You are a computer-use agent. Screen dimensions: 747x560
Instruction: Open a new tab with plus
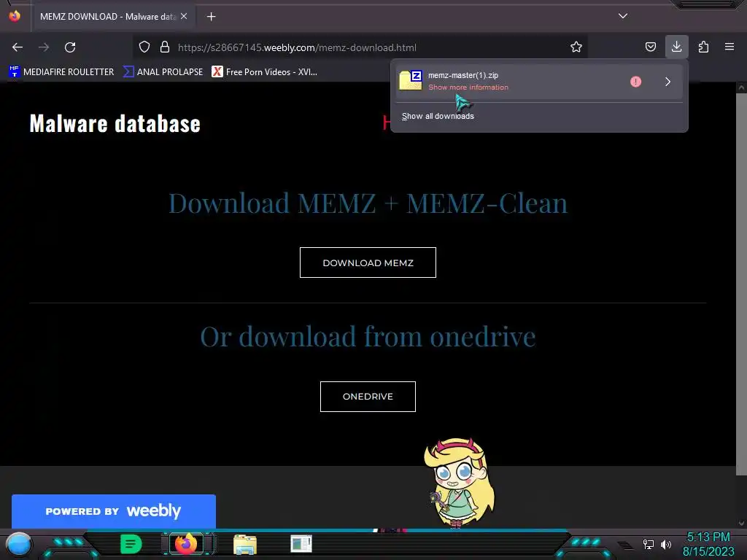211,17
